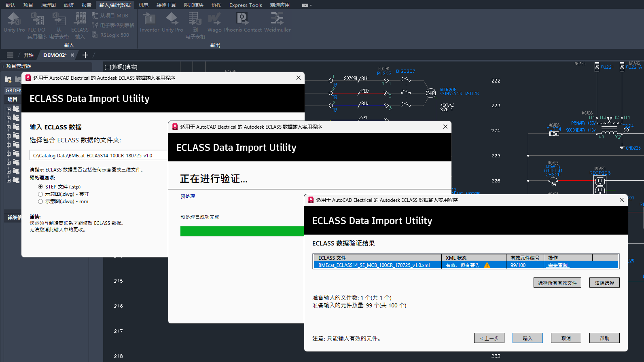
Task: Click the RECP226 label in the drawing
Action: [600, 173]
